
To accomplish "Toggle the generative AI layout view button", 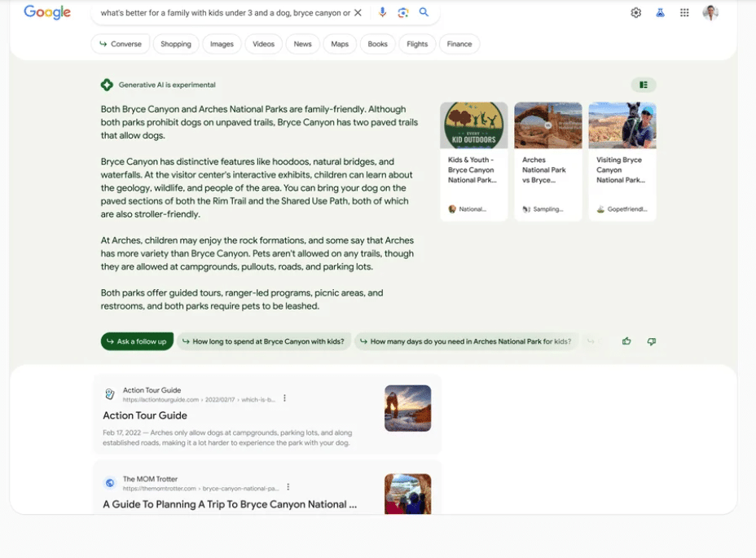I will (x=644, y=85).
